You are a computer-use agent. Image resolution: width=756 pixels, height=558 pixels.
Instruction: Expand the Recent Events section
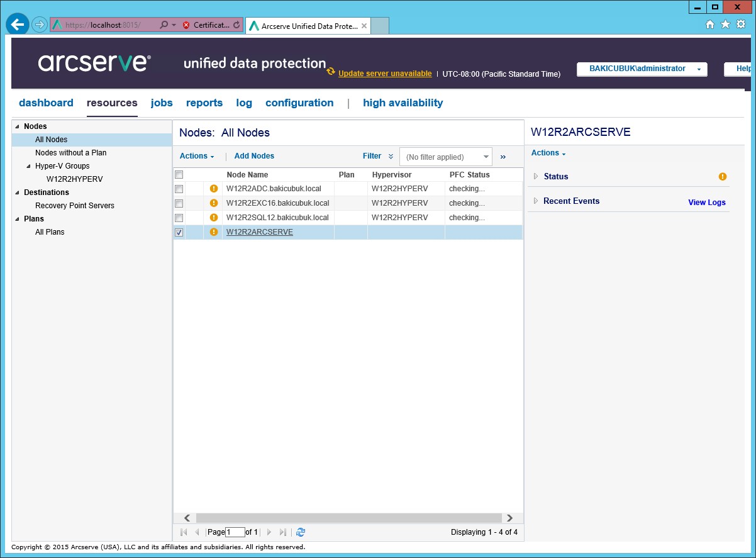tap(536, 201)
